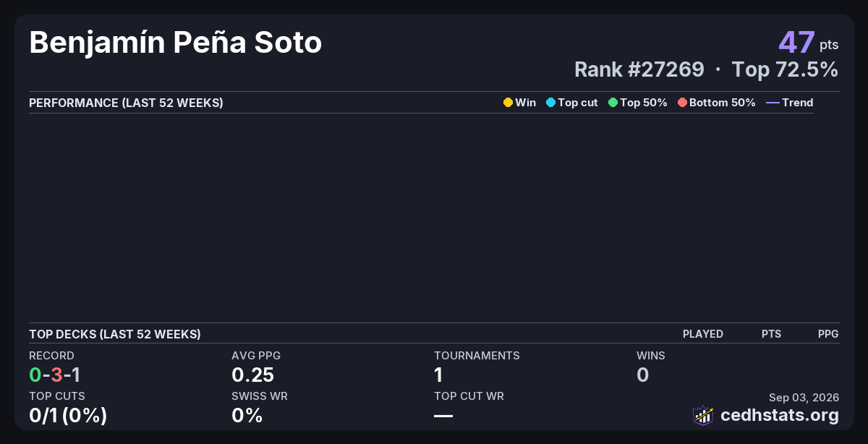
Task: Click the 0-3-1 record value
Action: pos(55,375)
